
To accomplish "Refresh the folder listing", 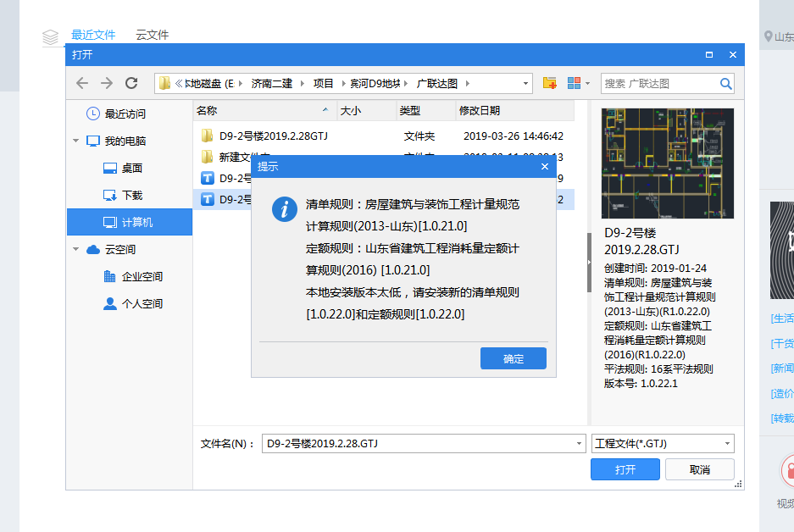I will 131,83.
